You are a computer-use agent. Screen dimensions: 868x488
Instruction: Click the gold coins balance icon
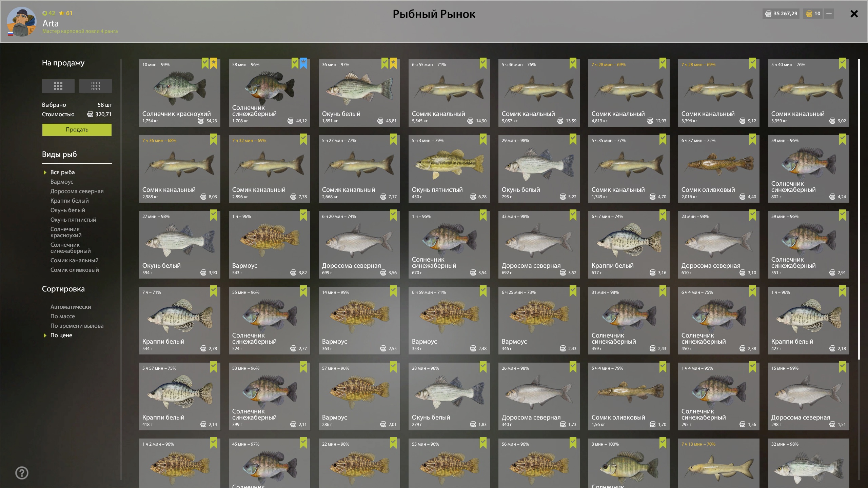pos(809,14)
